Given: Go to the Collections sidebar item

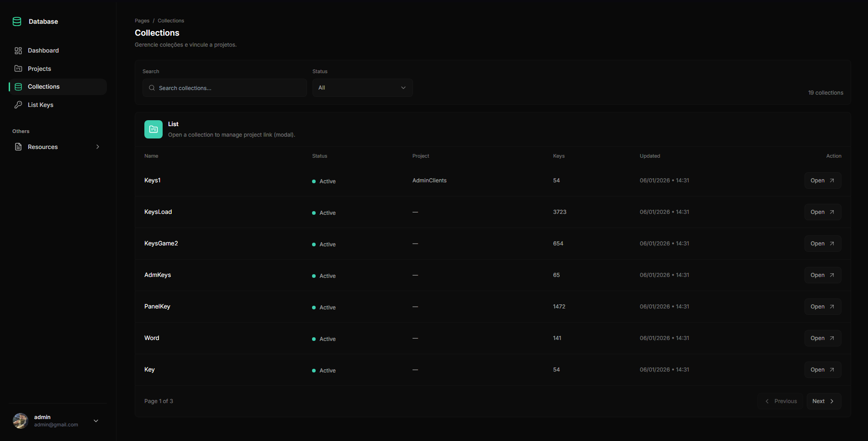Looking at the screenshot, I should coord(43,87).
